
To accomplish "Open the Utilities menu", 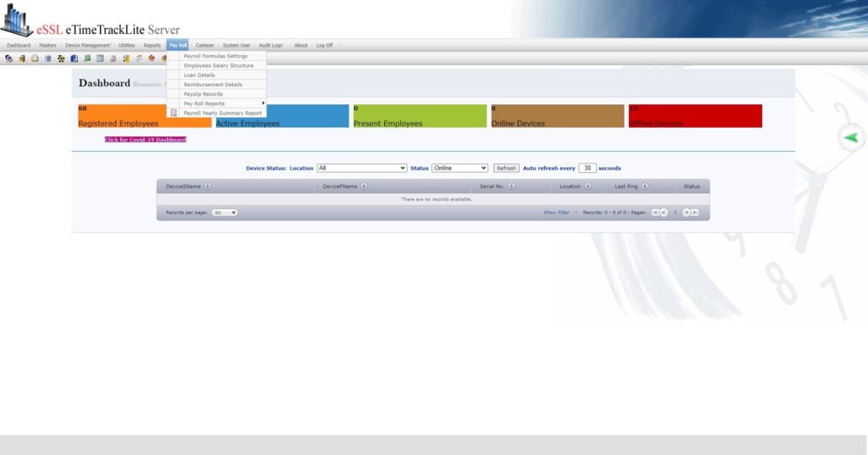I will click(127, 46).
